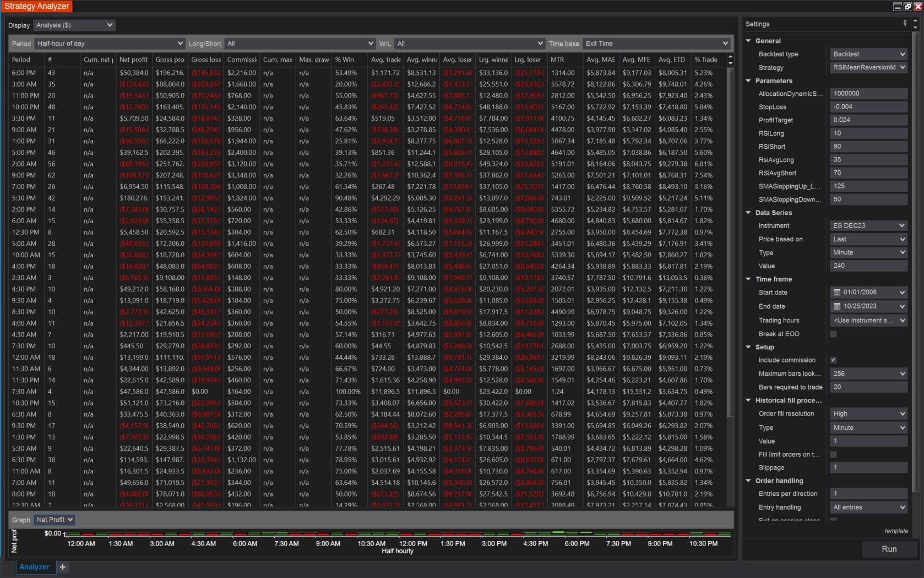Collapse the Historical fill processing section

[x=748, y=401]
